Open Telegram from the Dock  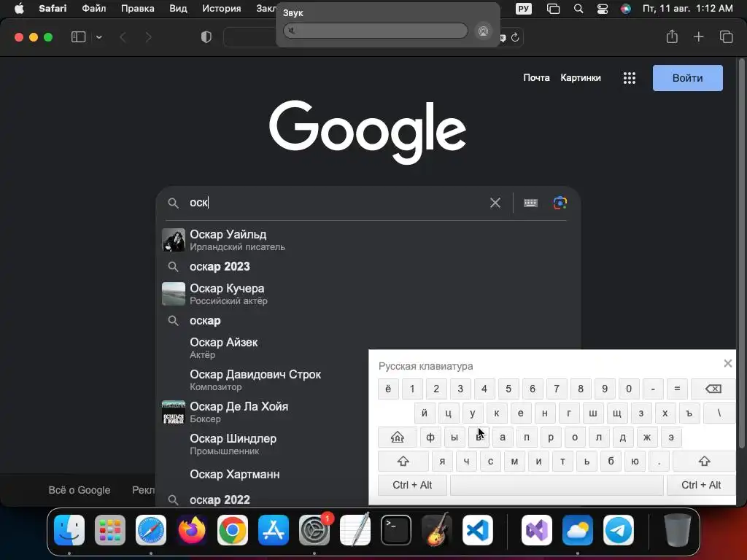[x=619, y=530]
